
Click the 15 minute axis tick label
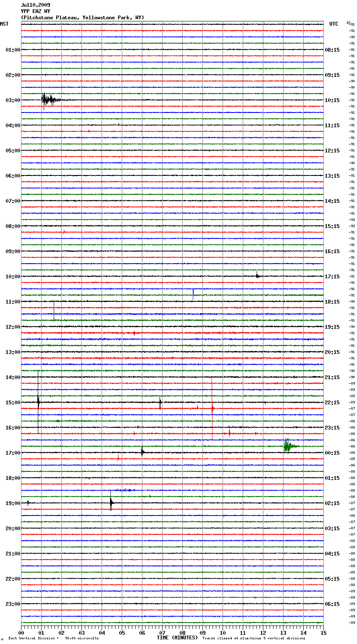[x=323, y=633]
